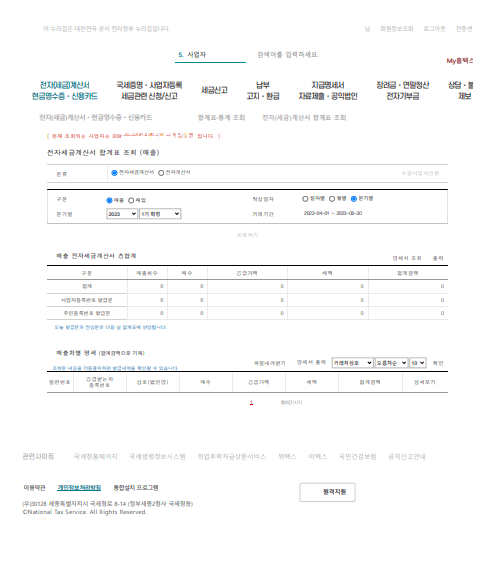Click the 개인정보처리방침 footer link
Viewport: 495px width, 567px height.
tap(79, 488)
